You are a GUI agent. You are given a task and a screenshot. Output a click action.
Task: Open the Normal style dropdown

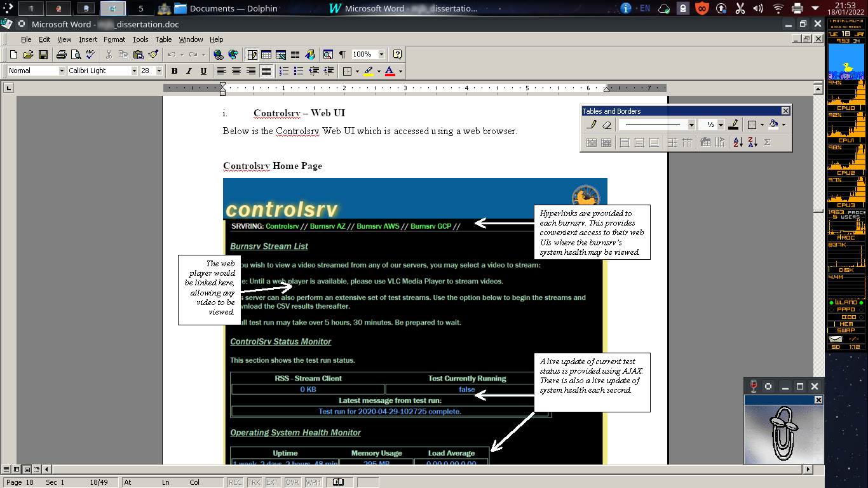tap(62, 71)
